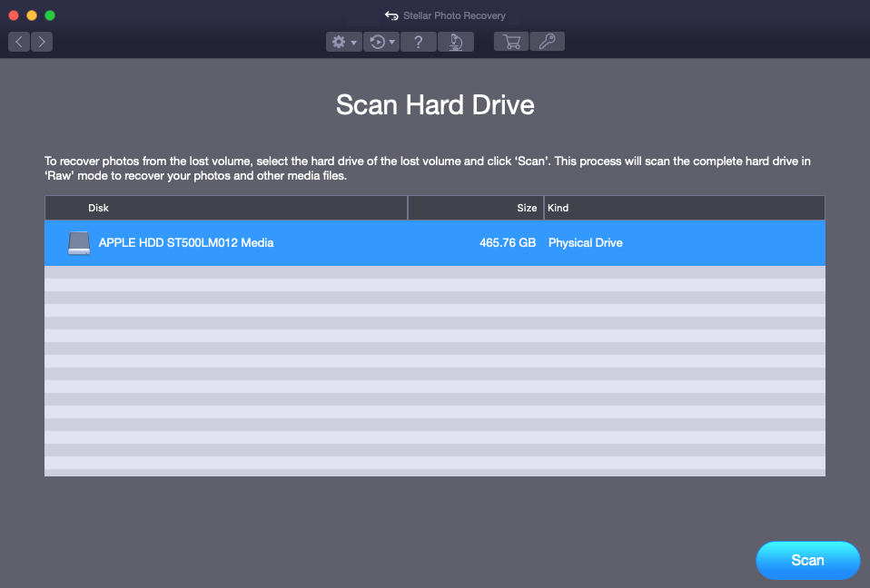Maximize the window with green button
870x588 pixels.
50,15
